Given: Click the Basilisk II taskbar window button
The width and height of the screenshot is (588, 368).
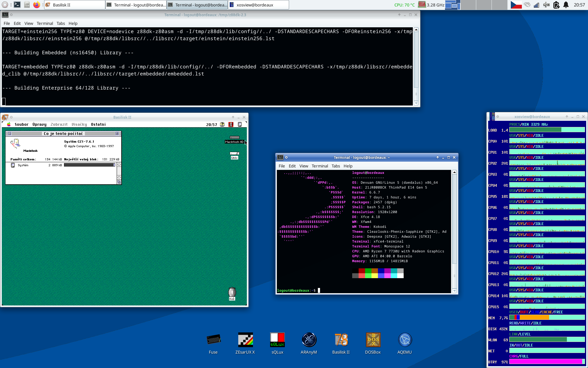Looking at the screenshot, I should pos(74,5).
